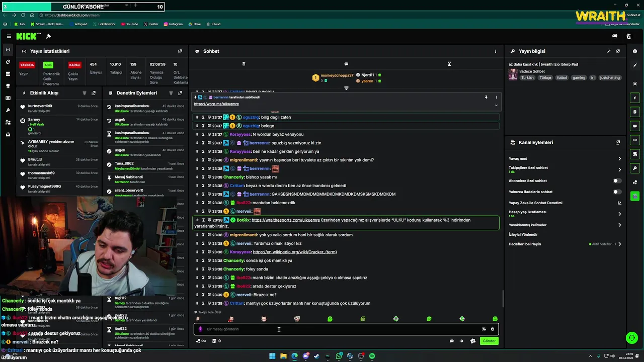Screen dimensions: 644x362
Task: Open the community icon in the left sidebar
Action: click(x=8, y=122)
